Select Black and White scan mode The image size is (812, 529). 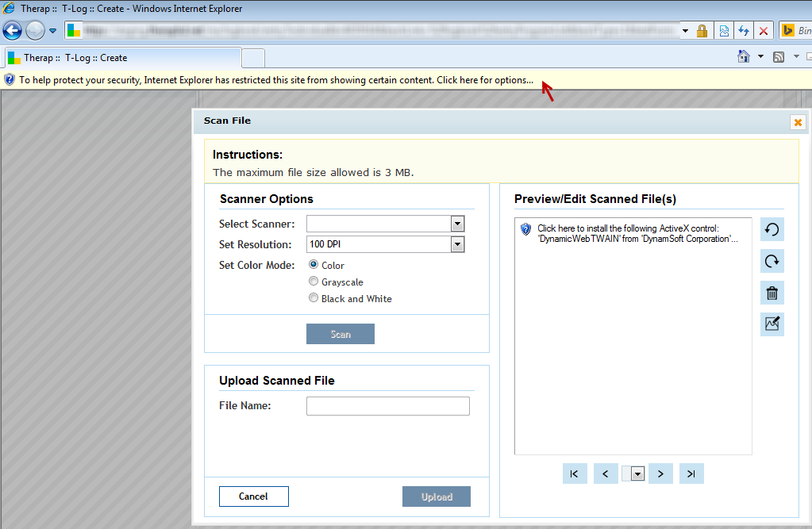click(314, 297)
